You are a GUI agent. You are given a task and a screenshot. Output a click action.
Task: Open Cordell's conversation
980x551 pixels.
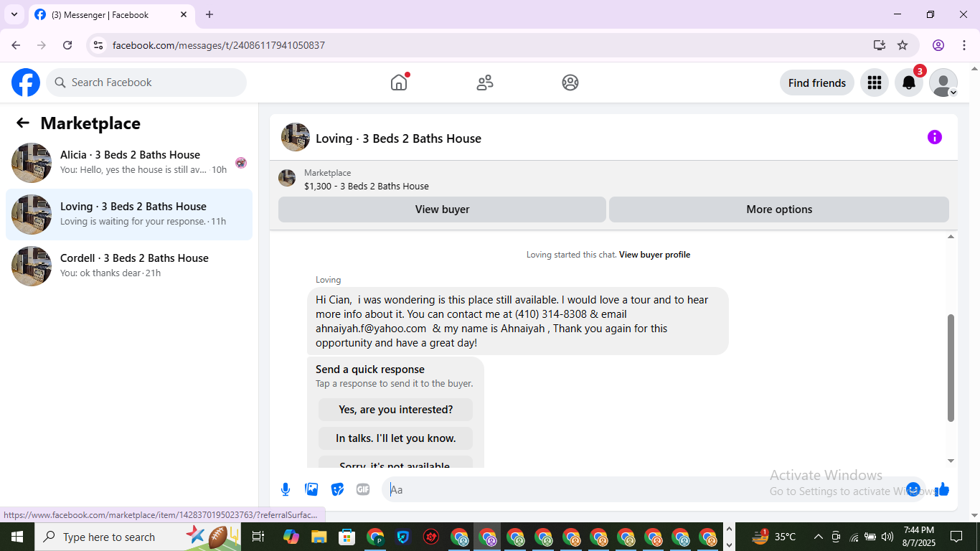tap(129, 266)
